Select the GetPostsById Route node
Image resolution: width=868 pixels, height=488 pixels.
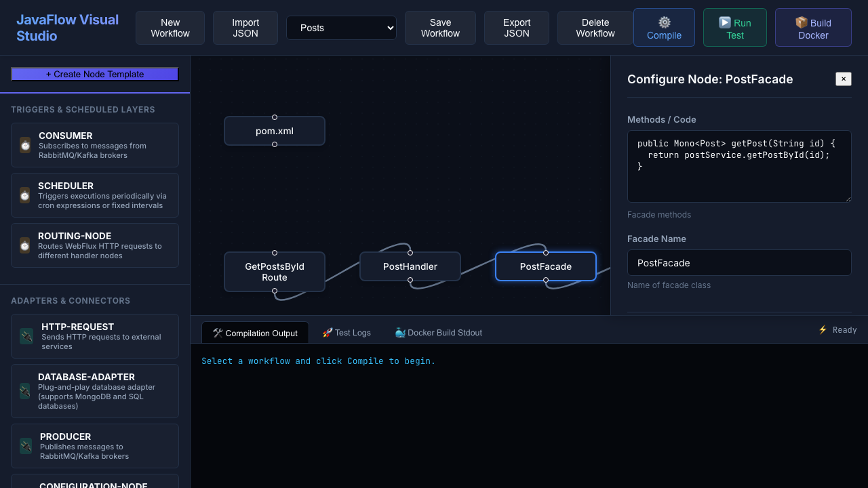275,272
